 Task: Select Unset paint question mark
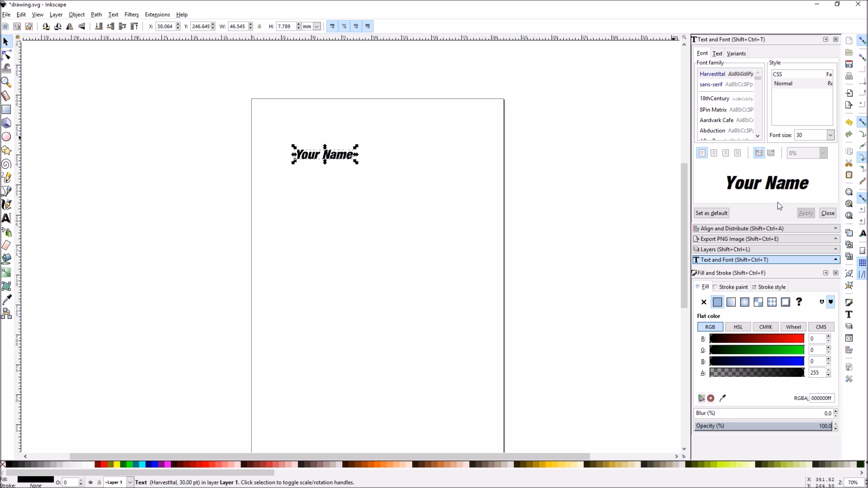coord(799,302)
